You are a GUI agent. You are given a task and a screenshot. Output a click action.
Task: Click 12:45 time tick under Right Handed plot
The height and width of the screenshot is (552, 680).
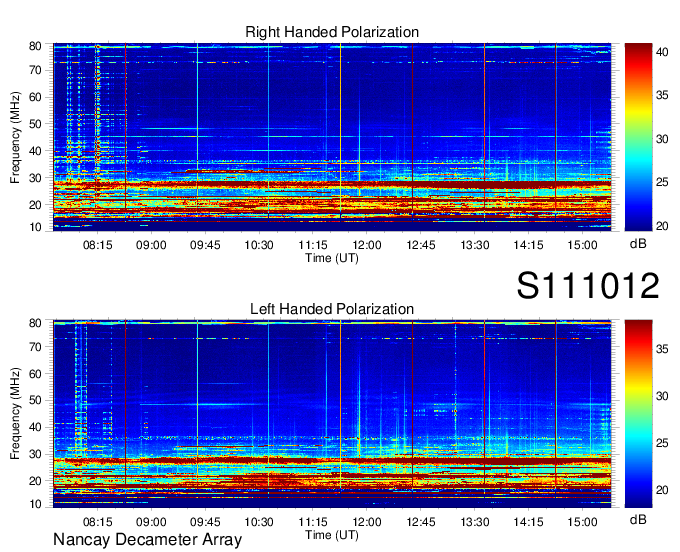[421, 245]
